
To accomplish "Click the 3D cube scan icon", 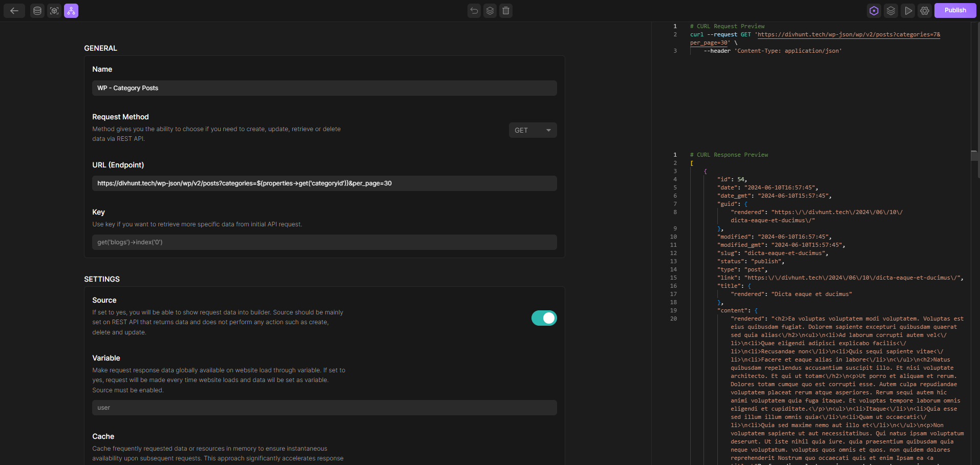I will 54,11.
